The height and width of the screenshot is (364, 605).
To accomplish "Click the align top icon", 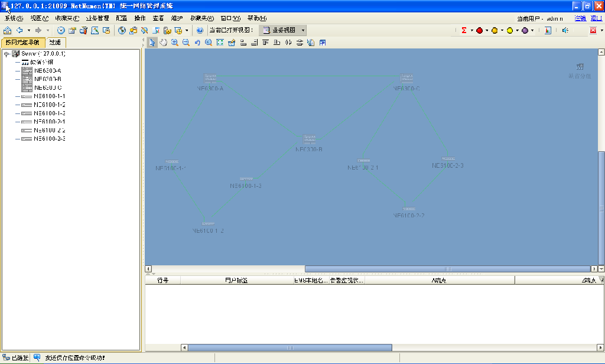I will [x=265, y=43].
